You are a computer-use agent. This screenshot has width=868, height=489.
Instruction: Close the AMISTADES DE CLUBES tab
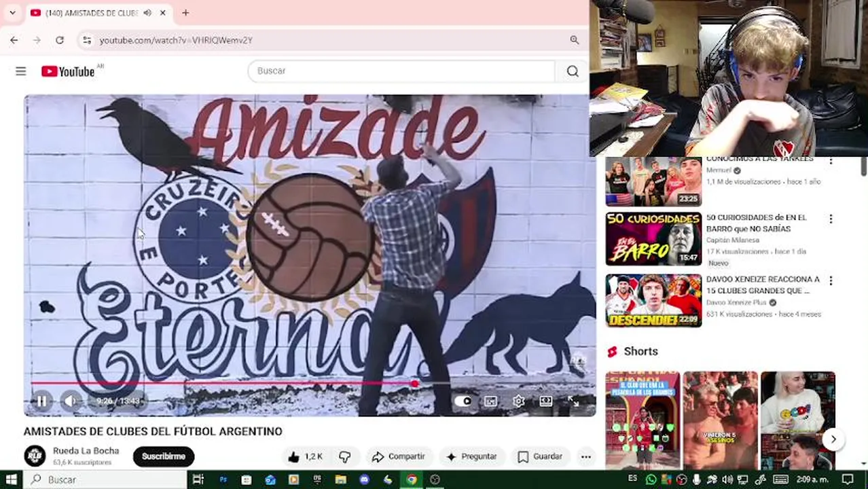(x=163, y=13)
